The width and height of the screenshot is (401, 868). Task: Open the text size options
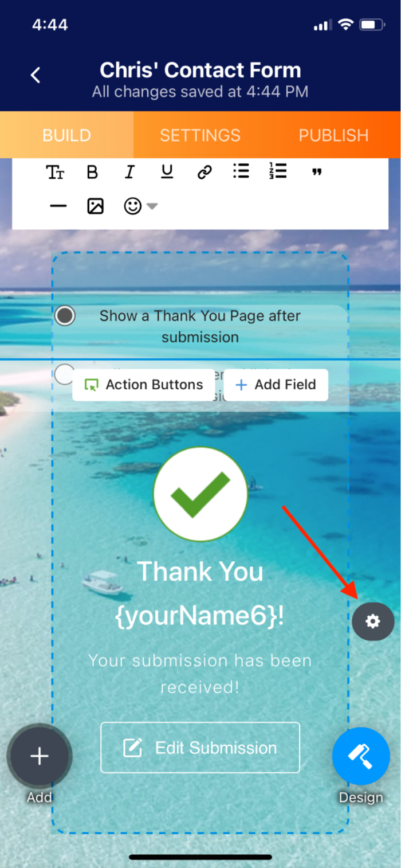(55, 172)
